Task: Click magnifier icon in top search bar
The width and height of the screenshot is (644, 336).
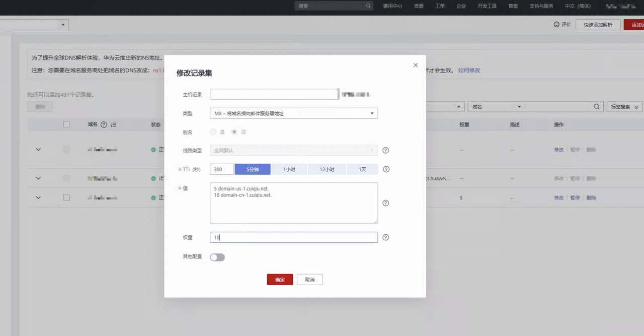Action: [x=369, y=6]
